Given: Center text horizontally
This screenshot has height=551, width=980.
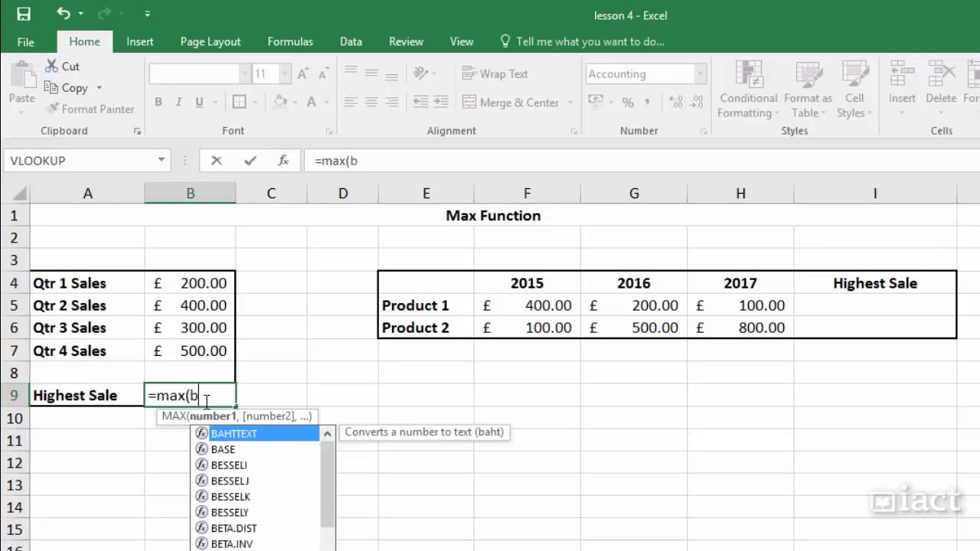Looking at the screenshot, I should [371, 103].
